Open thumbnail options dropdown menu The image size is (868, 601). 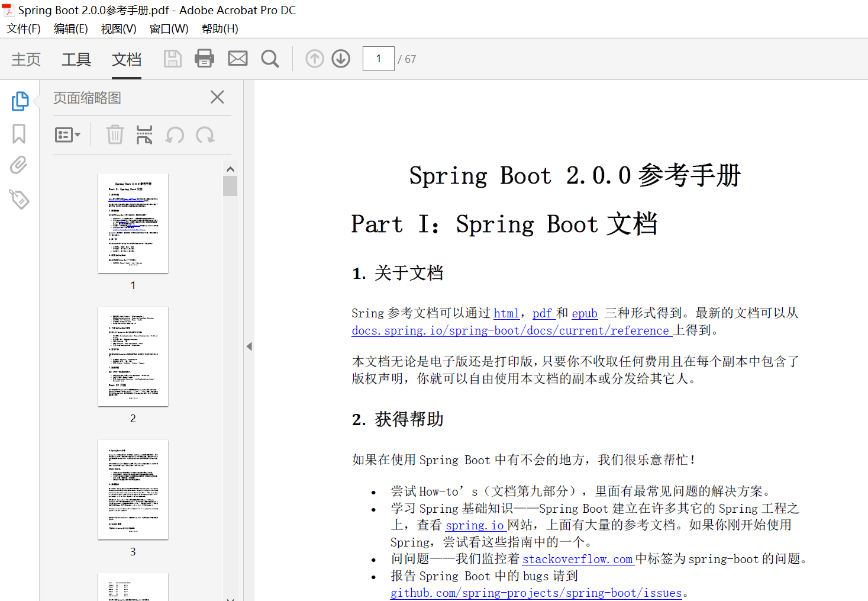[x=67, y=135]
